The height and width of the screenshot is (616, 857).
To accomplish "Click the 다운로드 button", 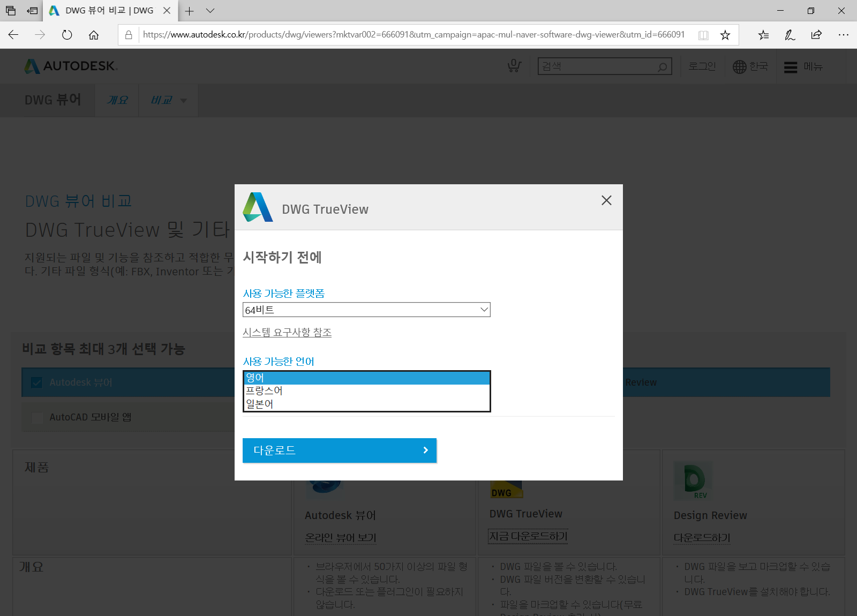I will [x=340, y=450].
